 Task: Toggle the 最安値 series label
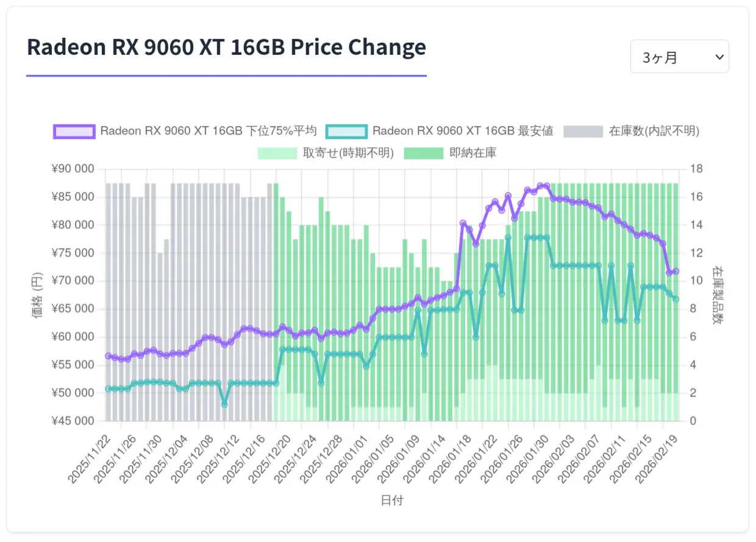[x=463, y=131]
